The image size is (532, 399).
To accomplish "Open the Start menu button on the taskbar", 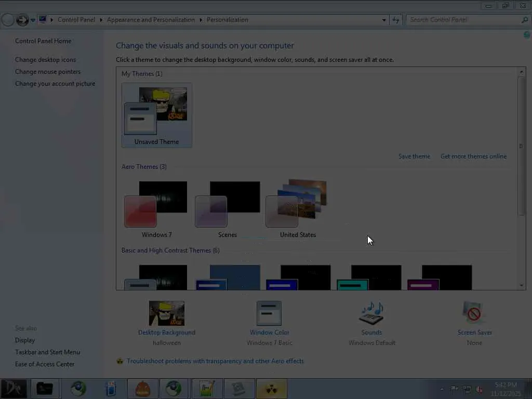I will pyautogui.click(x=14, y=389).
